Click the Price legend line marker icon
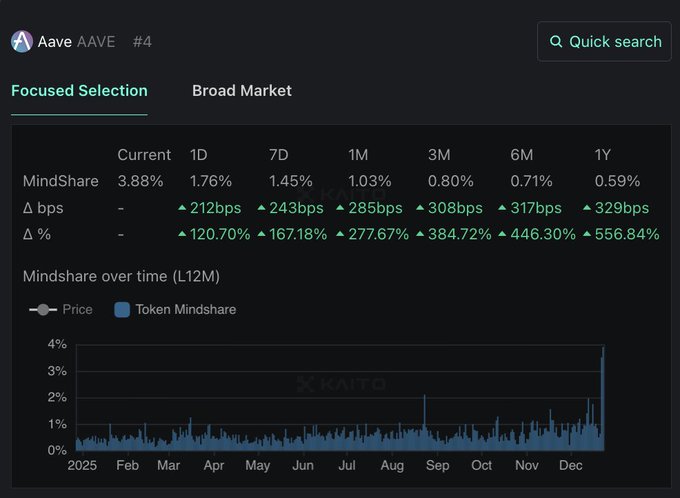 42,310
